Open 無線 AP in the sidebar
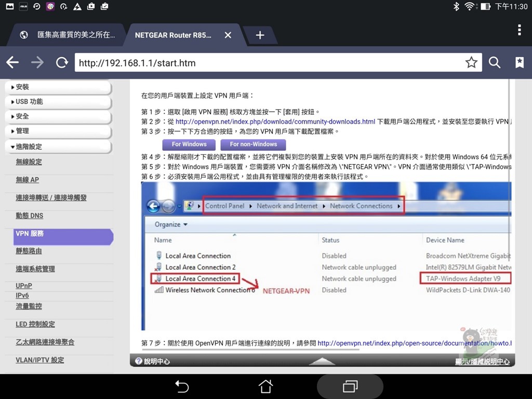This screenshot has width=532, height=399. [x=27, y=180]
